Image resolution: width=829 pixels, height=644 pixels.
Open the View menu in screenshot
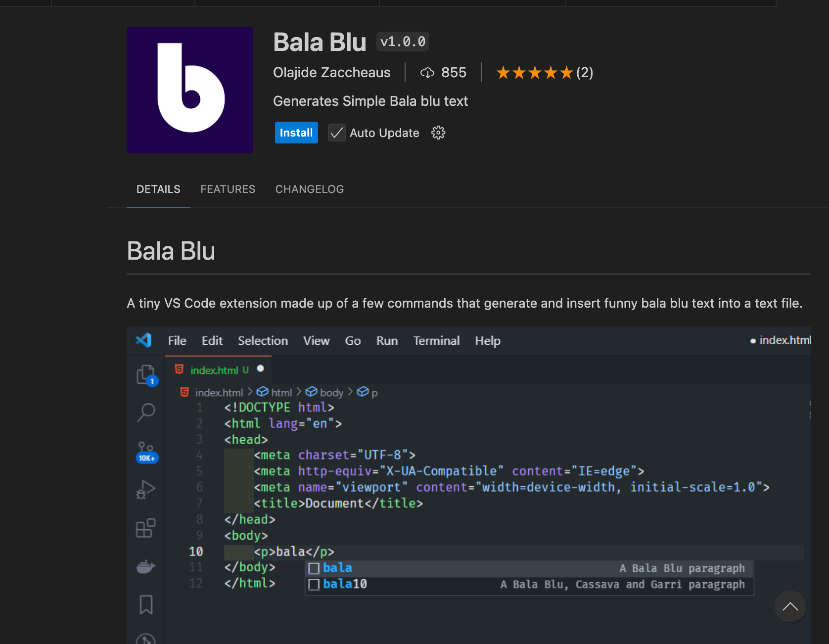pyautogui.click(x=316, y=341)
